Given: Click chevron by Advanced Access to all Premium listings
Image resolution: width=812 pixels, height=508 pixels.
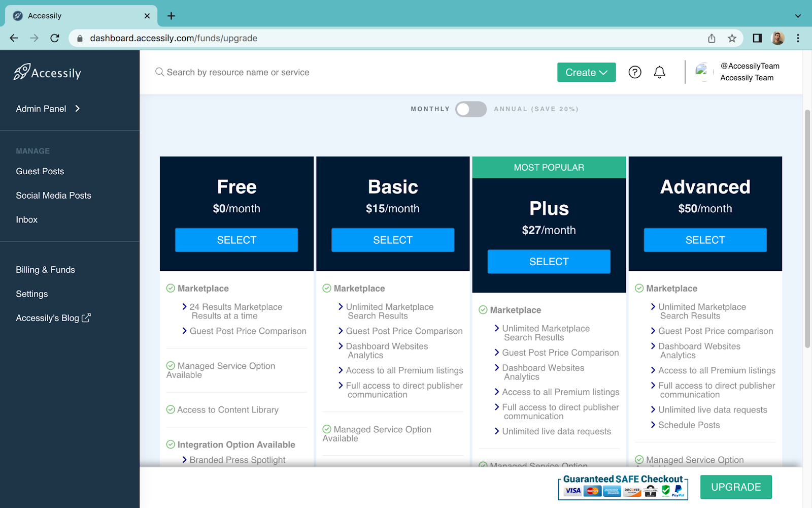Looking at the screenshot, I should [x=653, y=370].
